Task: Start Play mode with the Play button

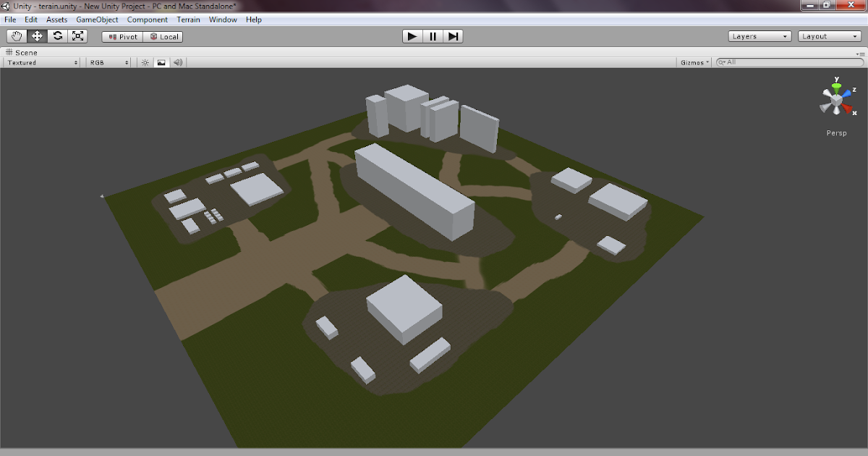Action: point(412,36)
